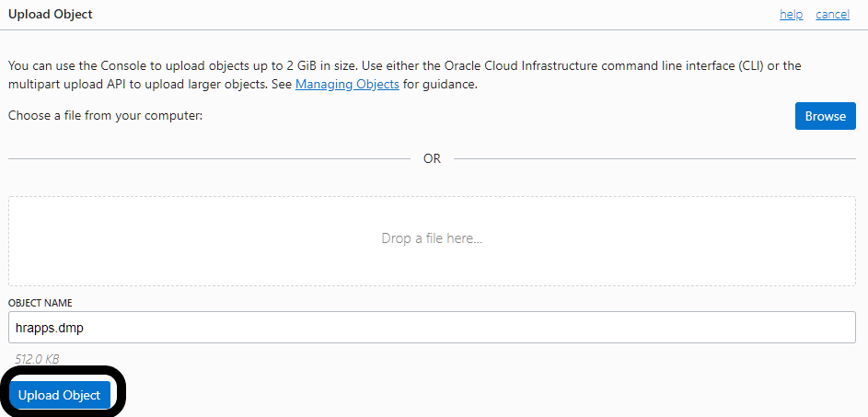Click the OR separator text
This screenshot has width=868, height=417.
point(432,158)
